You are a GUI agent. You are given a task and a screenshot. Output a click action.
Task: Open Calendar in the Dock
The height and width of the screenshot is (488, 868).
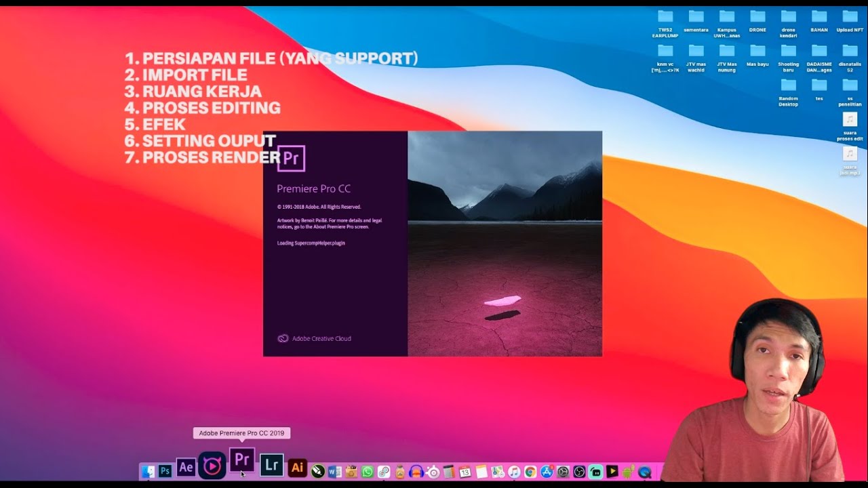pos(465,472)
